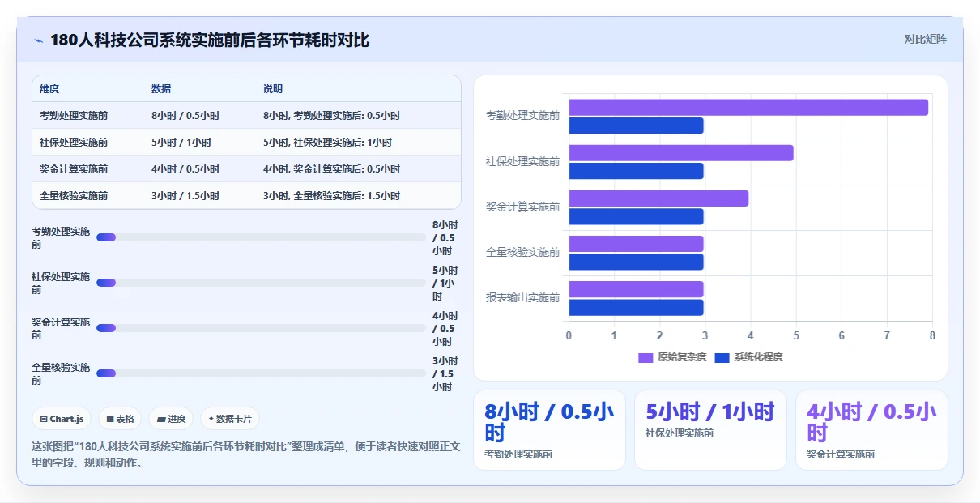Click the 数据 column header
Image resolution: width=980 pixels, height=503 pixels.
tap(161, 89)
